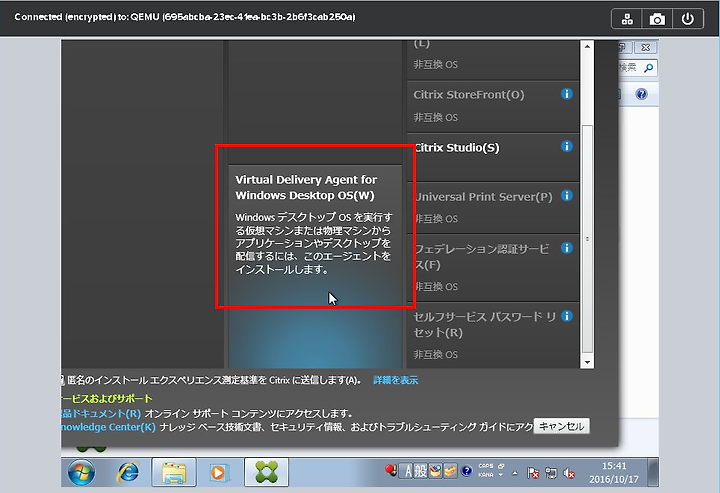The height and width of the screenshot is (493, 720).
Task: Show info for フェデレーション認証サービス(F)
Action: click(x=567, y=248)
